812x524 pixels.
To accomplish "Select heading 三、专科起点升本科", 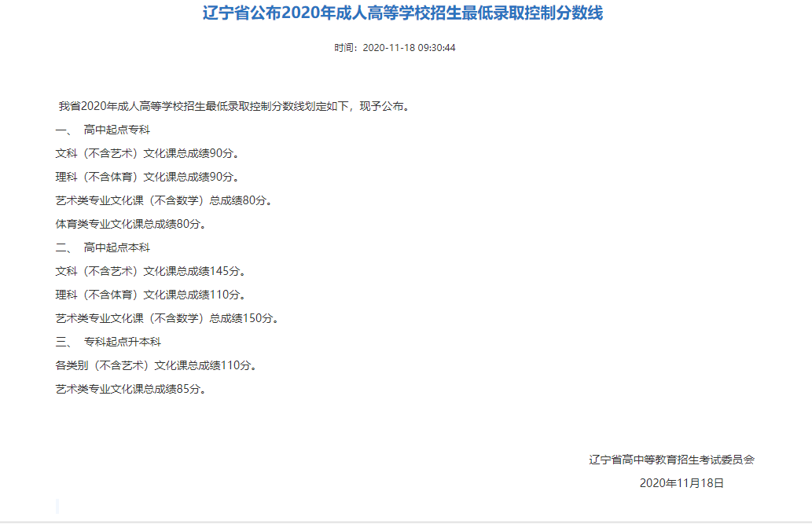I will [108, 342].
